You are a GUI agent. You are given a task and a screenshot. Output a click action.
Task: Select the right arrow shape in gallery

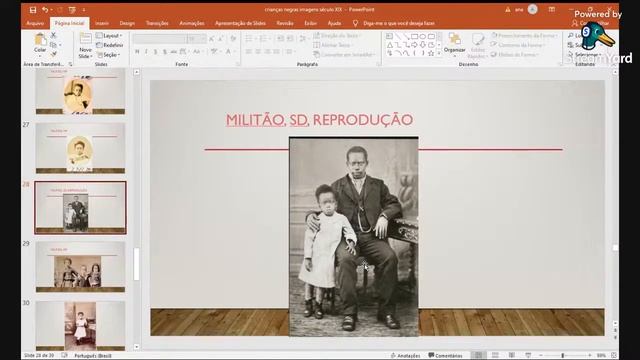tap(415, 45)
